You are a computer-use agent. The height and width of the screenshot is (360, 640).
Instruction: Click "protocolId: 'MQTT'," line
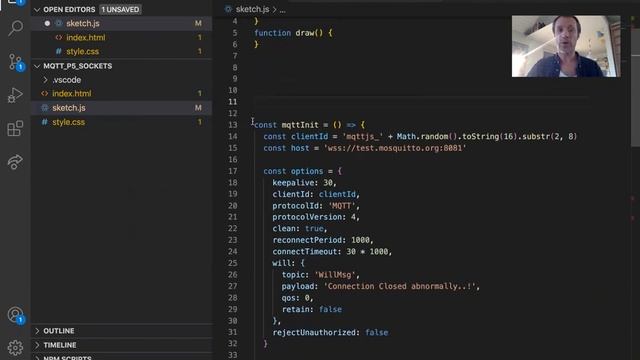coord(316,206)
